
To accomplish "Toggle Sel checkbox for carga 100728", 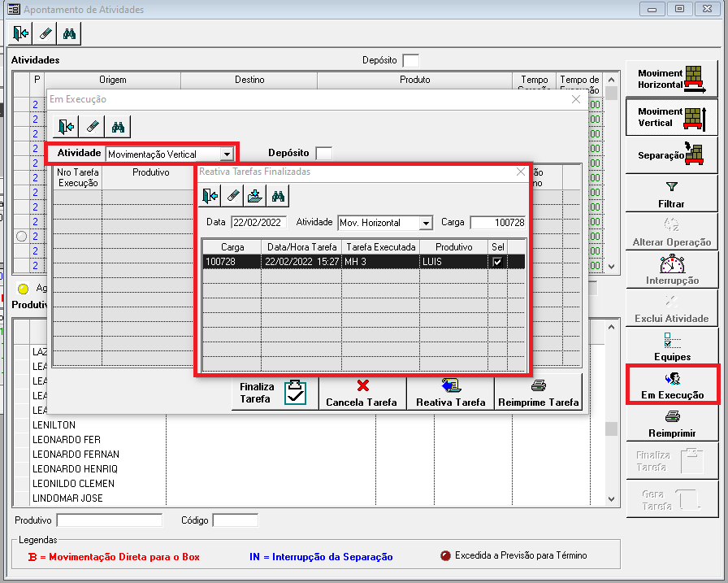I will pyautogui.click(x=497, y=262).
